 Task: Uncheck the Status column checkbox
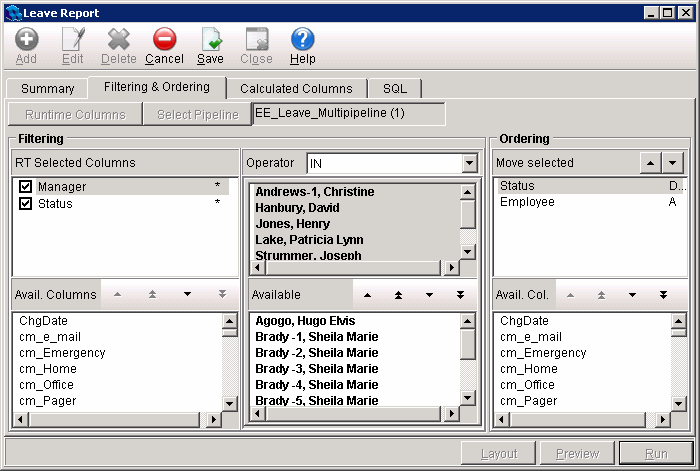[26, 204]
